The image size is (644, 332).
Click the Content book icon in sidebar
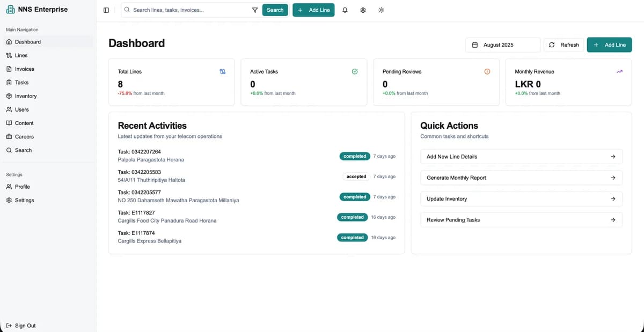tap(9, 123)
